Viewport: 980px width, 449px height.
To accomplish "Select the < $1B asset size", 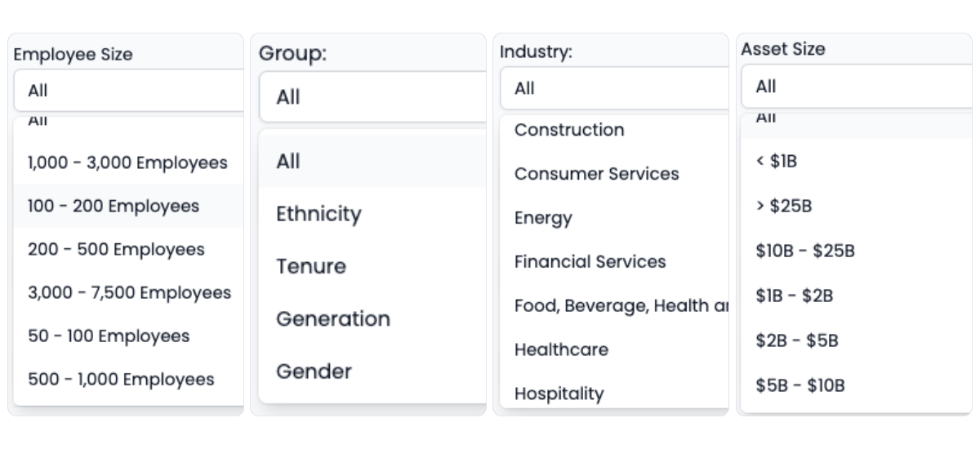I will pos(777,162).
